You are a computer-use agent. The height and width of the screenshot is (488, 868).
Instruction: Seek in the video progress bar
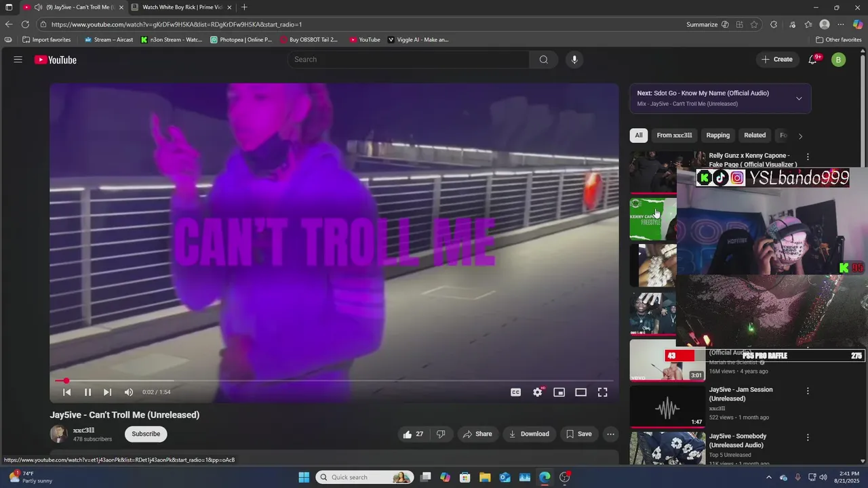(334, 381)
